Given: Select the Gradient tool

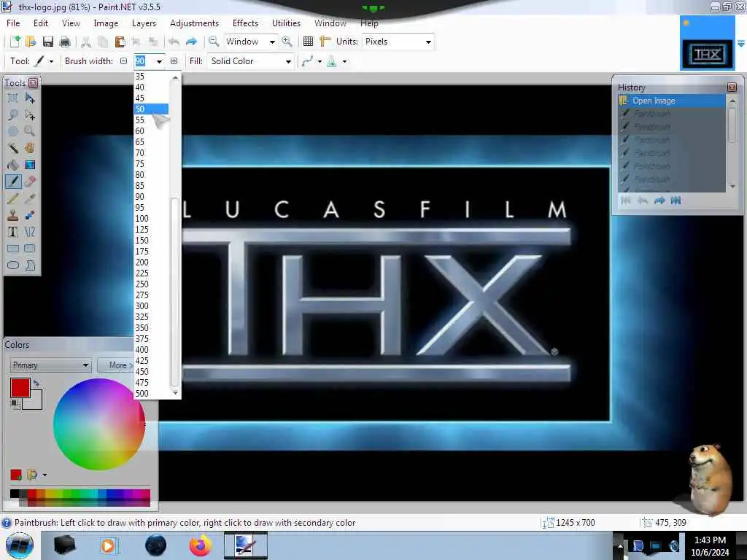Looking at the screenshot, I should point(30,165).
